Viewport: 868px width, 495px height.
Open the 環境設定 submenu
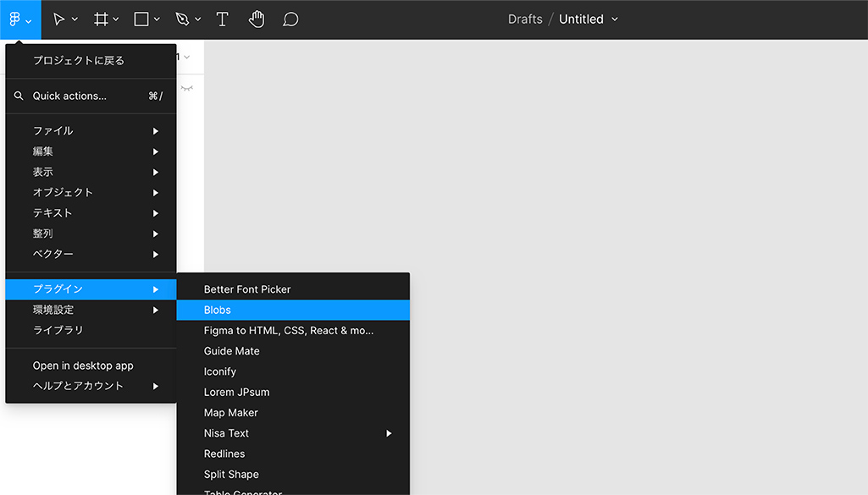pos(91,310)
